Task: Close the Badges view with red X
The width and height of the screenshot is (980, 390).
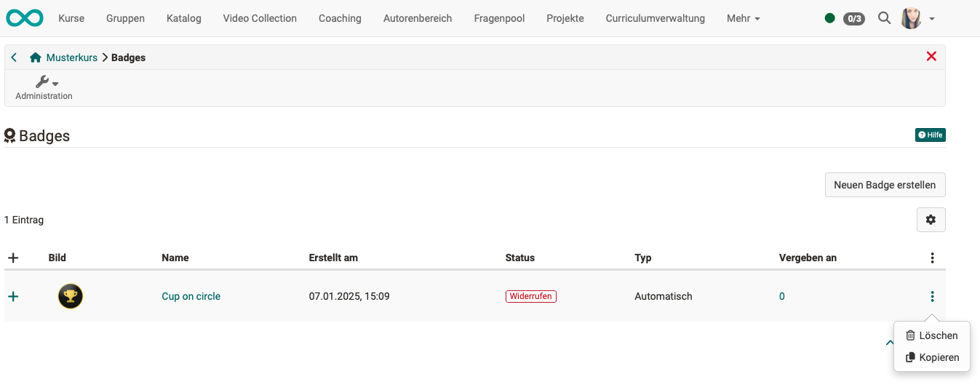Action: point(931,57)
